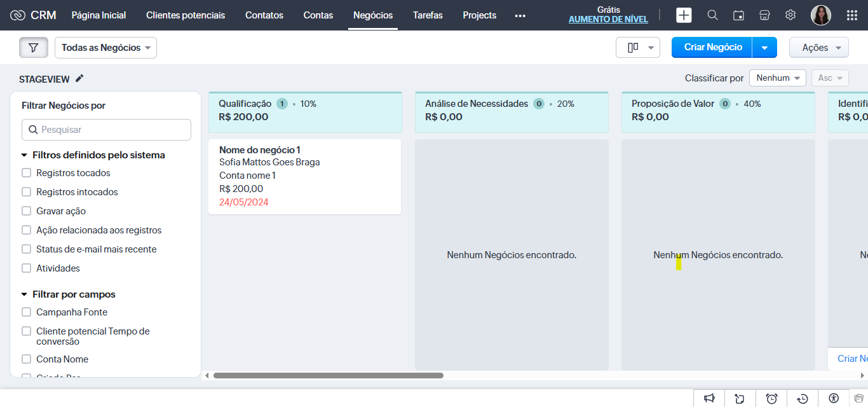Open the Todas as Negócios dropdown

point(105,47)
